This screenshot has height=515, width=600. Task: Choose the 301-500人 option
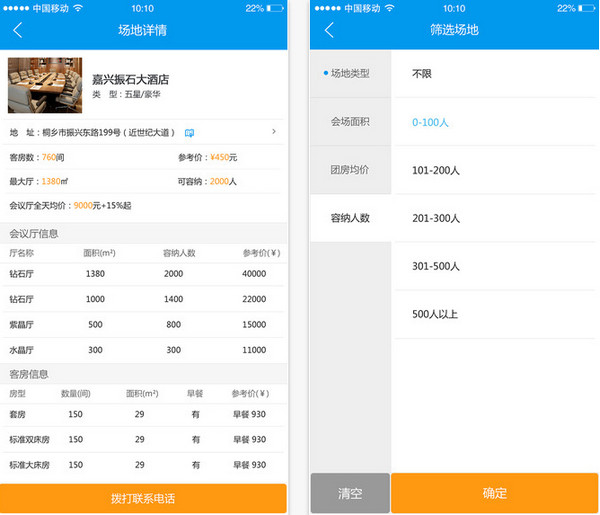click(x=496, y=266)
